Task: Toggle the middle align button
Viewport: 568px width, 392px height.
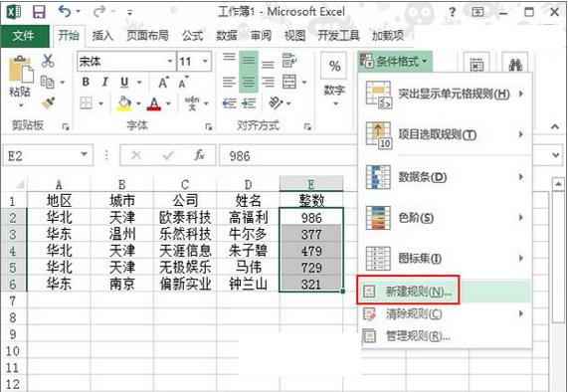Action: (248, 61)
